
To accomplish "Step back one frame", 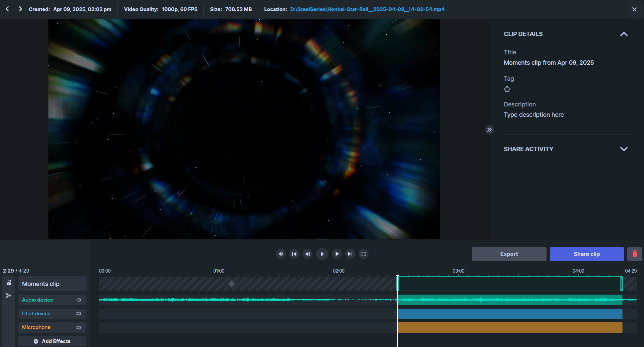I will pyautogui.click(x=307, y=254).
